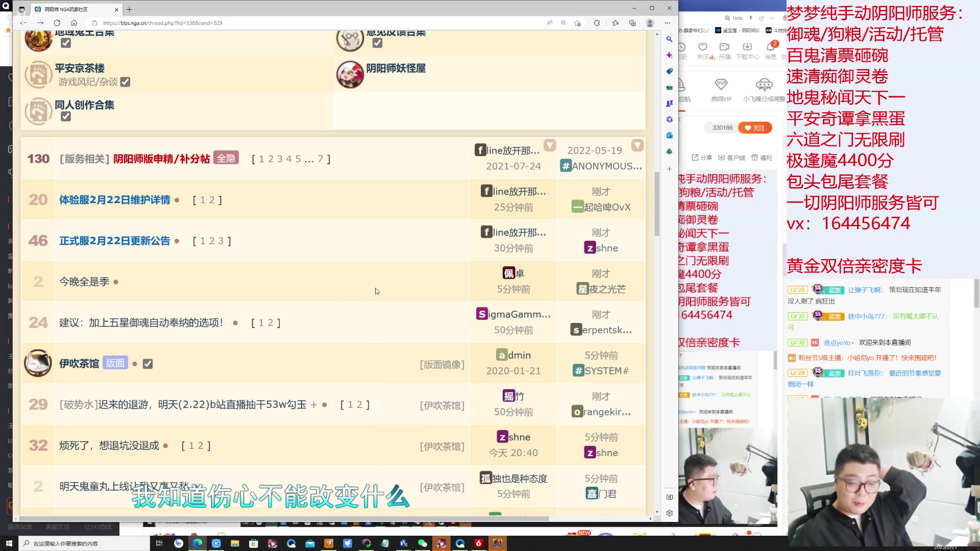Image resolution: width=980 pixels, height=551 pixels.
Task: Open the Tools briefcase icon in Edge sidebar
Action: (669, 87)
